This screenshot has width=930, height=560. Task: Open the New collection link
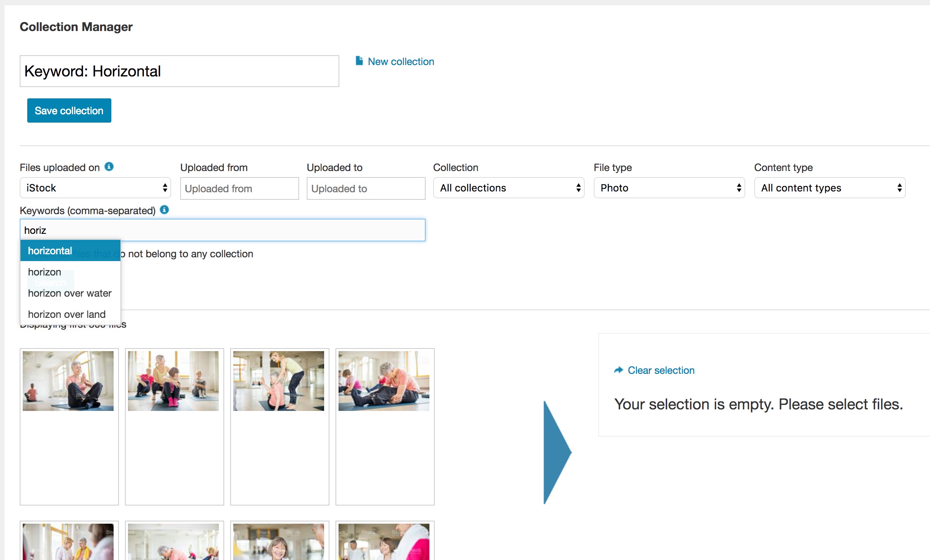(401, 62)
